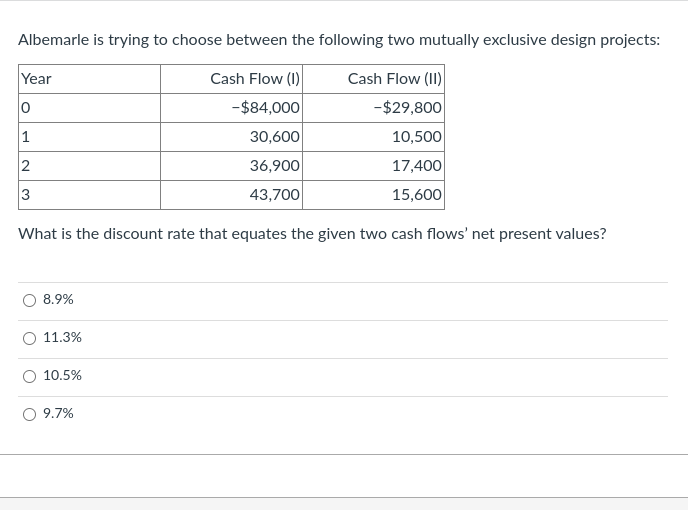Choose the 11.3% answer option
688x510 pixels.
(29, 338)
